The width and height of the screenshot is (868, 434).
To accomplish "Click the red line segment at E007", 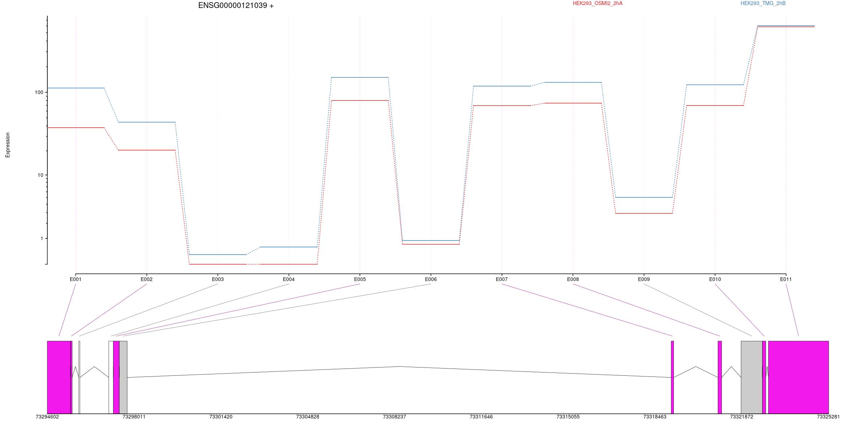I will [x=502, y=106].
